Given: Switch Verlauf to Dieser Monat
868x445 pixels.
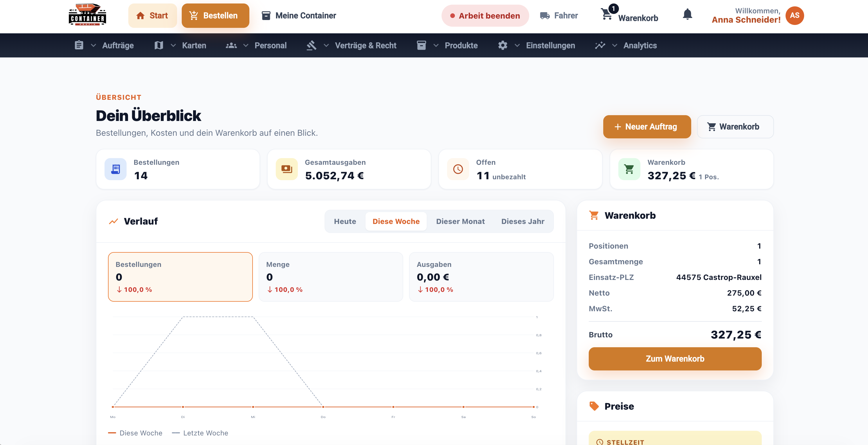Looking at the screenshot, I should 460,221.
